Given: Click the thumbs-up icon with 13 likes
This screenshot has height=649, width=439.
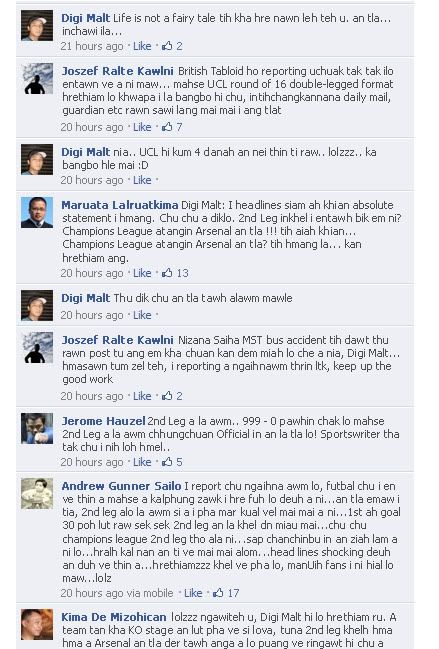Looking at the screenshot, I should pos(167,273).
